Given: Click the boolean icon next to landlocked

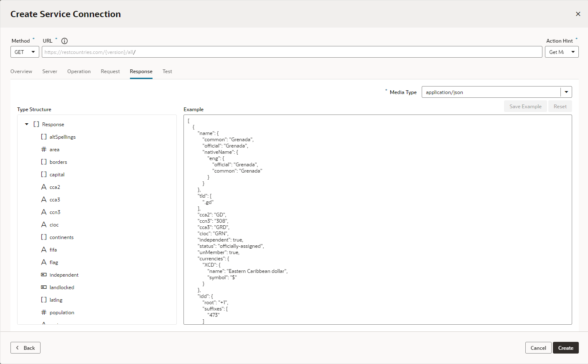Looking at the screenshot, I should (44, 288).
